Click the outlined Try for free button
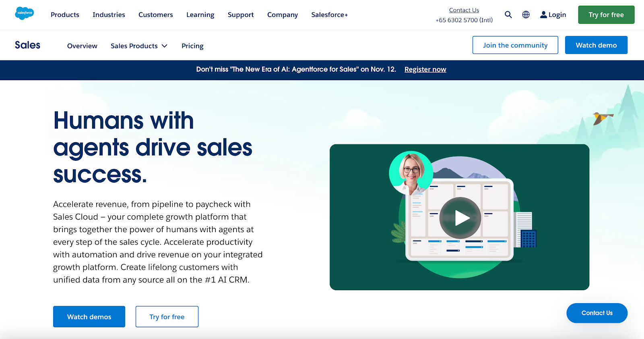 point(167,317)
